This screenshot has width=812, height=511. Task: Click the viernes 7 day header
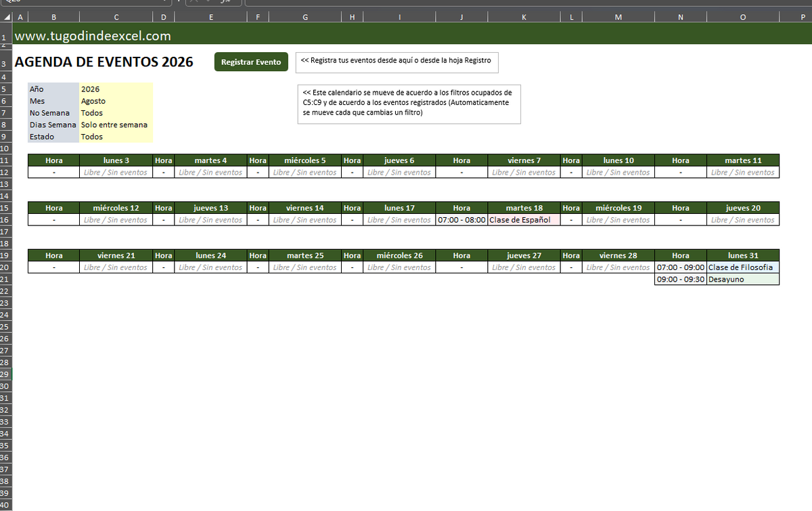524,160
